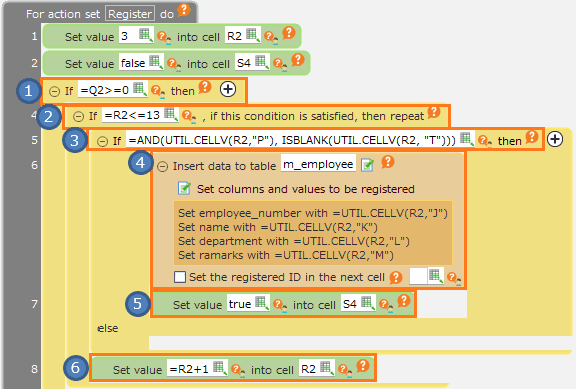Image resolution: width=576 pixels, height=389 pixels.
Task: Add branch with plus beside =Q2>=0 condition
Action: click(x=228, y=89)
